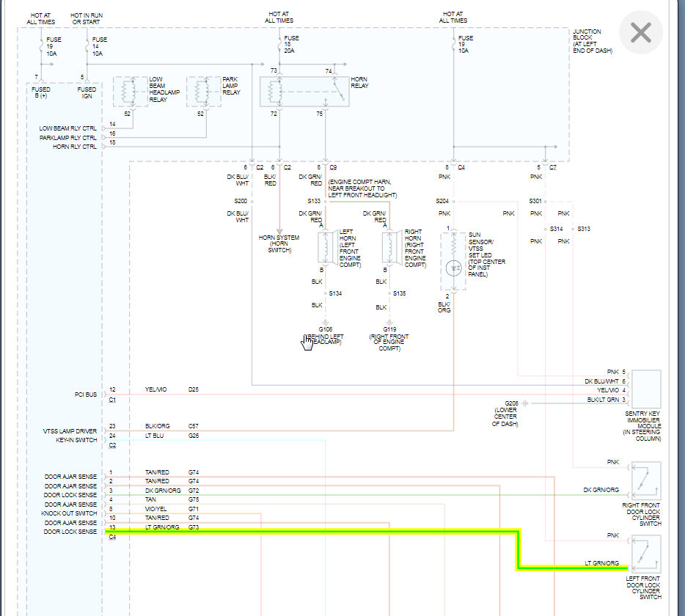
Task: Click the PARKLAMP RLY CTRL label
Action: point(67,138)
